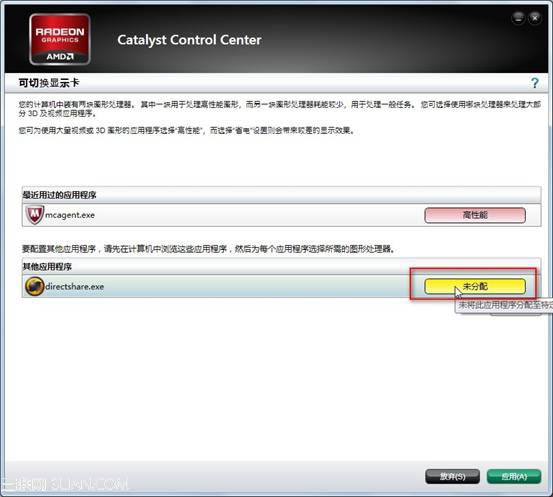The width and height of the screenshot is (553, 497).
Task: Click the 最近用过的应用程序 section header
Action: click(59, 195)
